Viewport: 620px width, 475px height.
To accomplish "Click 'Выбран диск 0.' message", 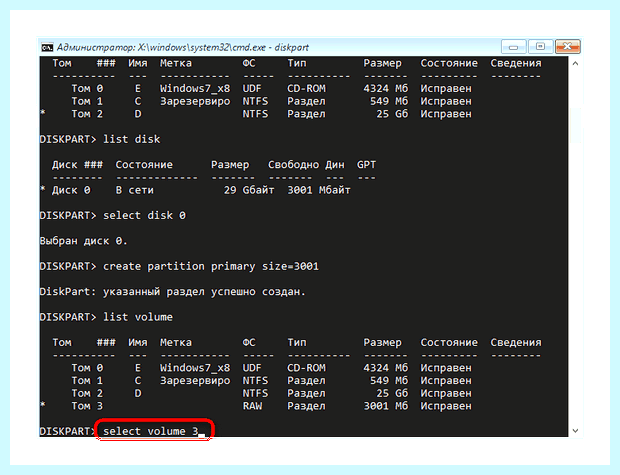I will pyautogui.click(x=83, y=241).
